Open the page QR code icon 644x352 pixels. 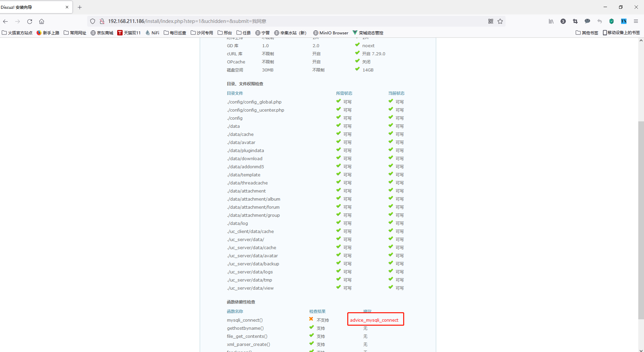pyautogui.click(x=491, y=21)
